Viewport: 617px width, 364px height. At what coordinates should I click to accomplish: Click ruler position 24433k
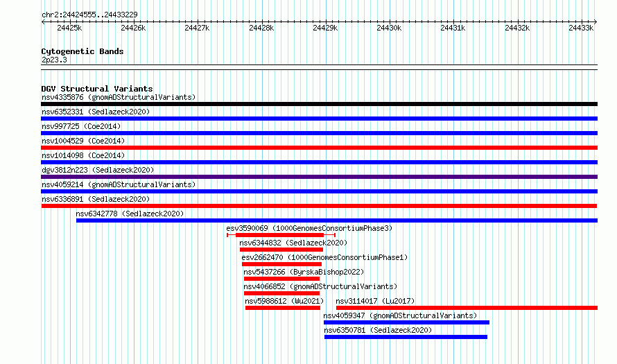pos(581,28)
